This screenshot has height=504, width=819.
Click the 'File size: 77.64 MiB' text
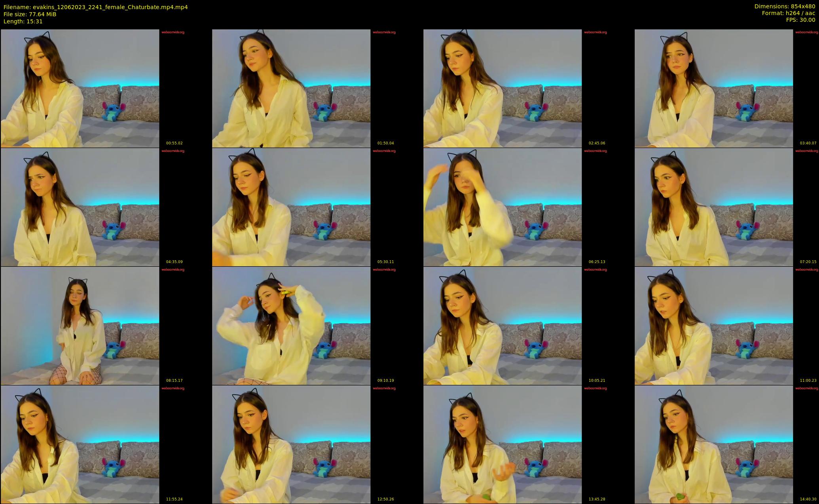coord(30,14)
